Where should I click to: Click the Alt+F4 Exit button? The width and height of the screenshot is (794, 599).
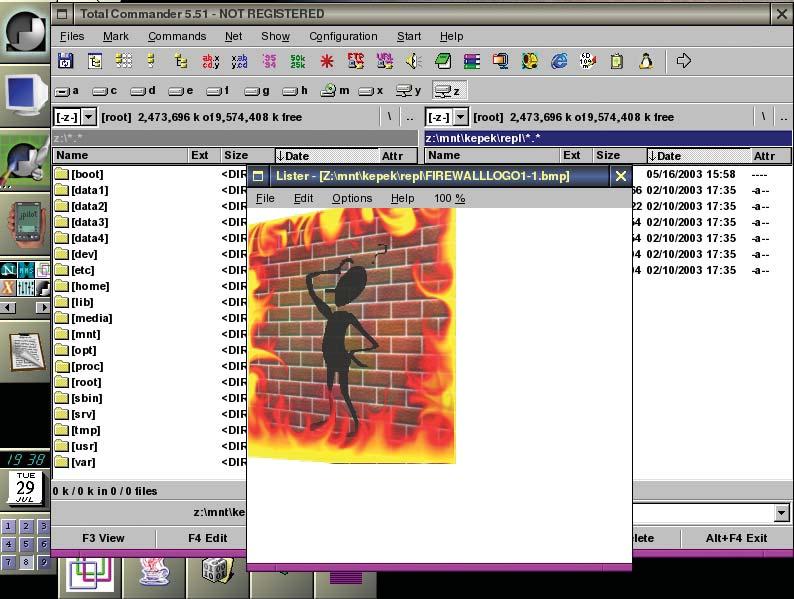(736, 538)
